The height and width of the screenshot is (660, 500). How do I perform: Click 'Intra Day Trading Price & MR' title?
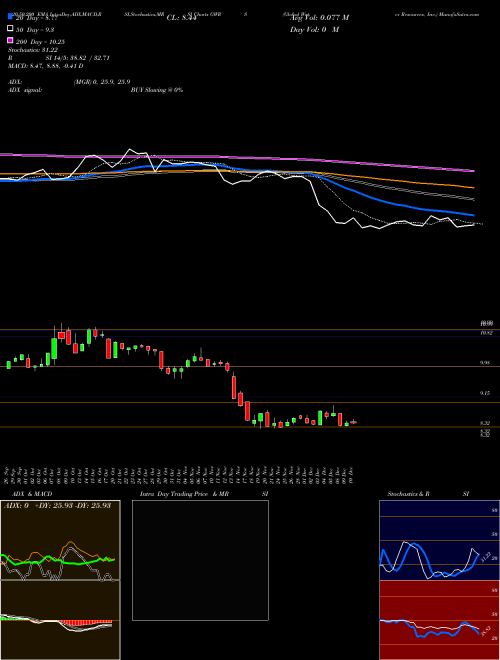pos(184,494)
